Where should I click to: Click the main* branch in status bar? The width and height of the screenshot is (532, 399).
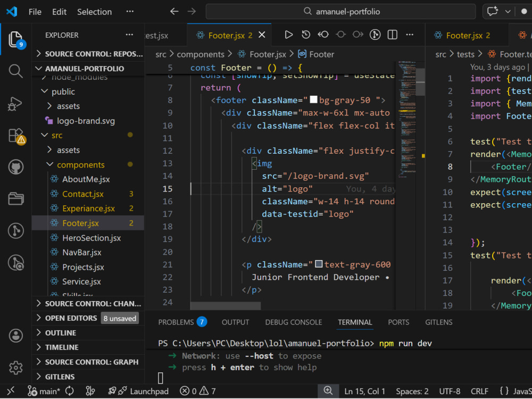click(x=44, y=391)
